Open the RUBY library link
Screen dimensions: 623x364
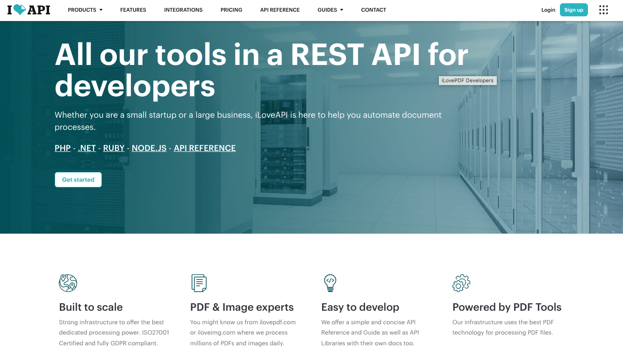[114, 148]
